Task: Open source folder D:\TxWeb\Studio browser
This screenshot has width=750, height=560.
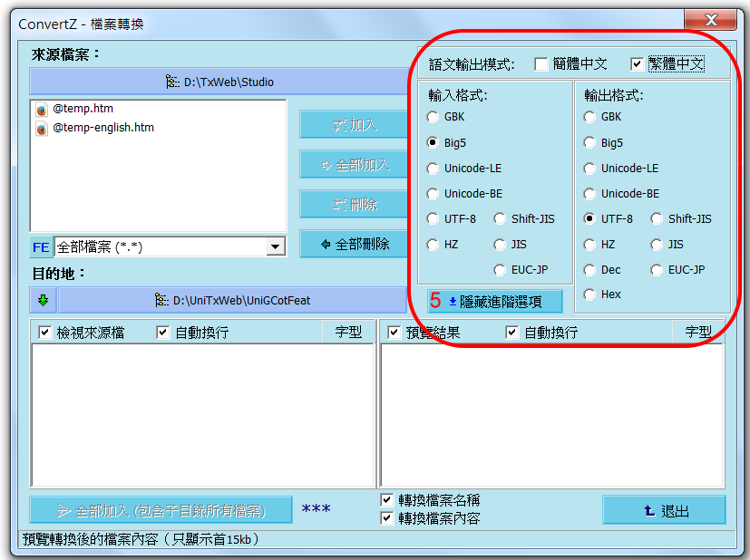Action: 218,82
